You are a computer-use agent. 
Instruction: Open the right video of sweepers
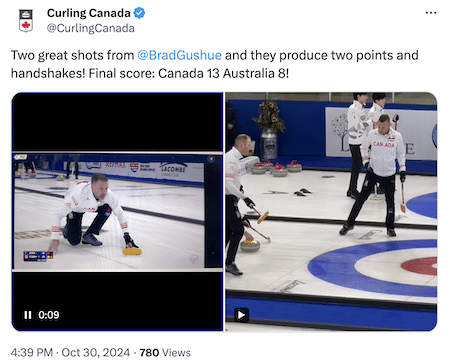331,212
